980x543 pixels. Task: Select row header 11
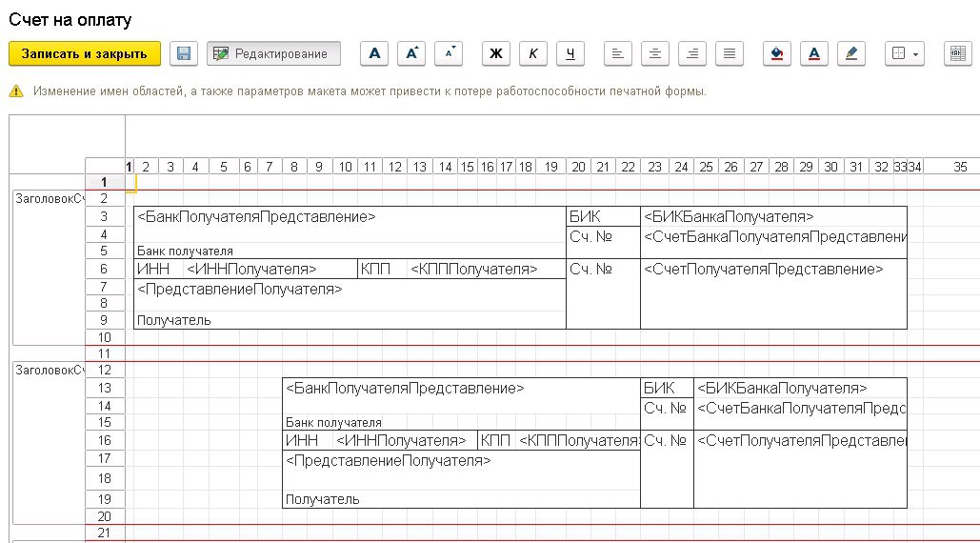[105, 353]
